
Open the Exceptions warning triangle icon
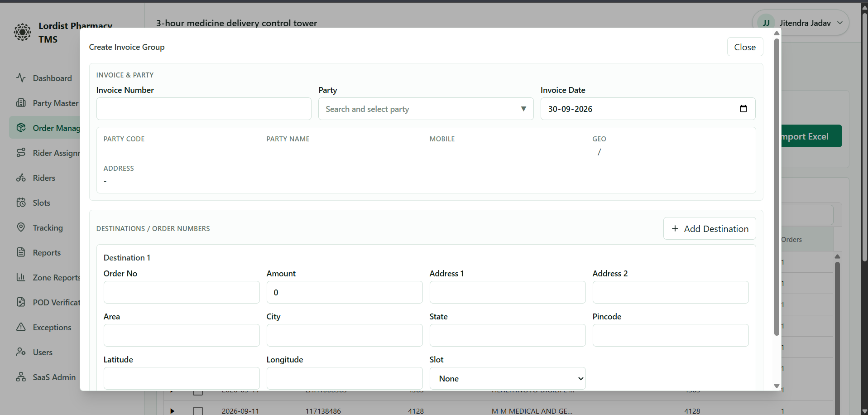pyautogui.click(x=21, y=327)
